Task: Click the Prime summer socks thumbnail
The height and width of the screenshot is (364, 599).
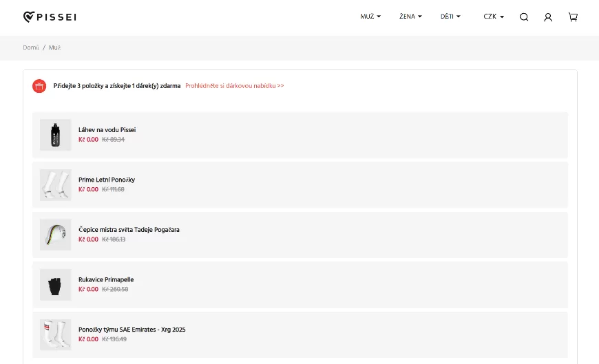Action: [55, 185]
